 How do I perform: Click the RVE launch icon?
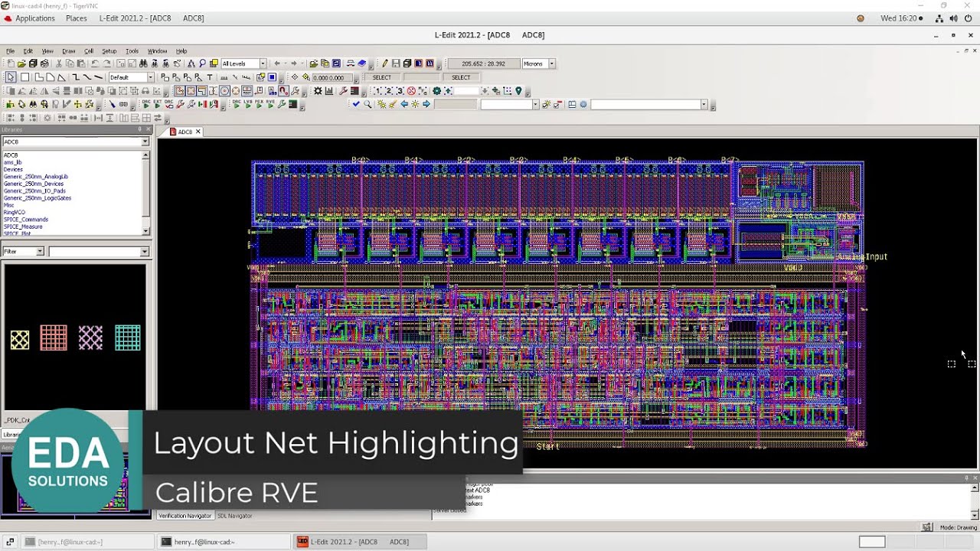(270, 104)
